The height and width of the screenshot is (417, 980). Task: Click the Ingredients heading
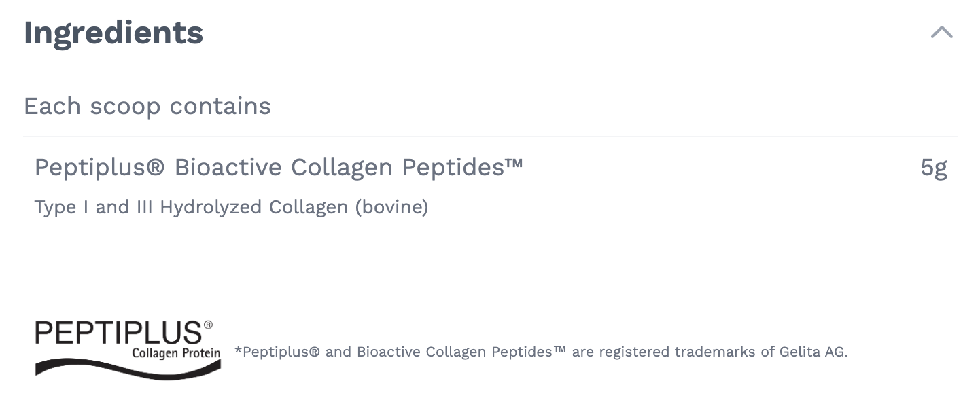tap(113, 31)
